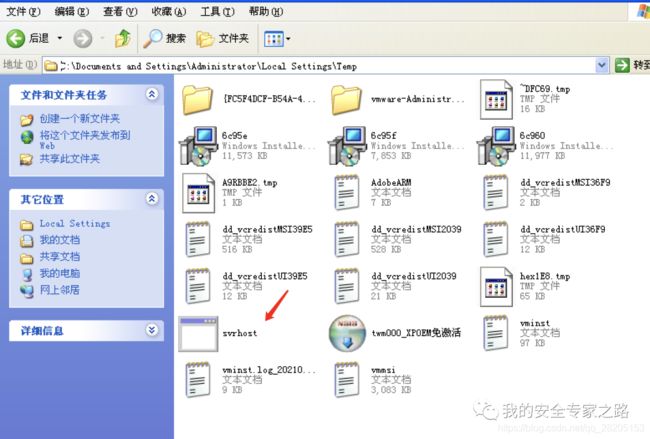Expand the 详细信息 panel
Screen dimensions: 650x439
[152, 330]
